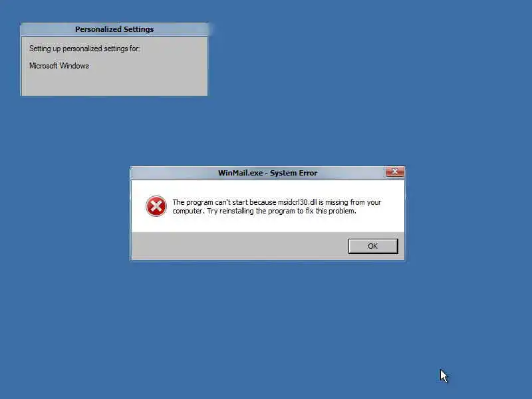
Task: Click the "Personalized Settings" heading text
Action: 114,29
